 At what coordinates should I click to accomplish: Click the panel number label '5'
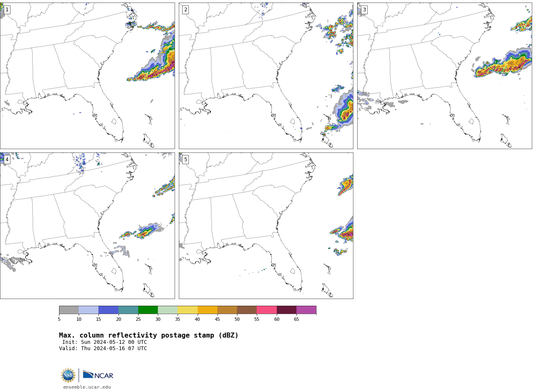coord(186,160)
